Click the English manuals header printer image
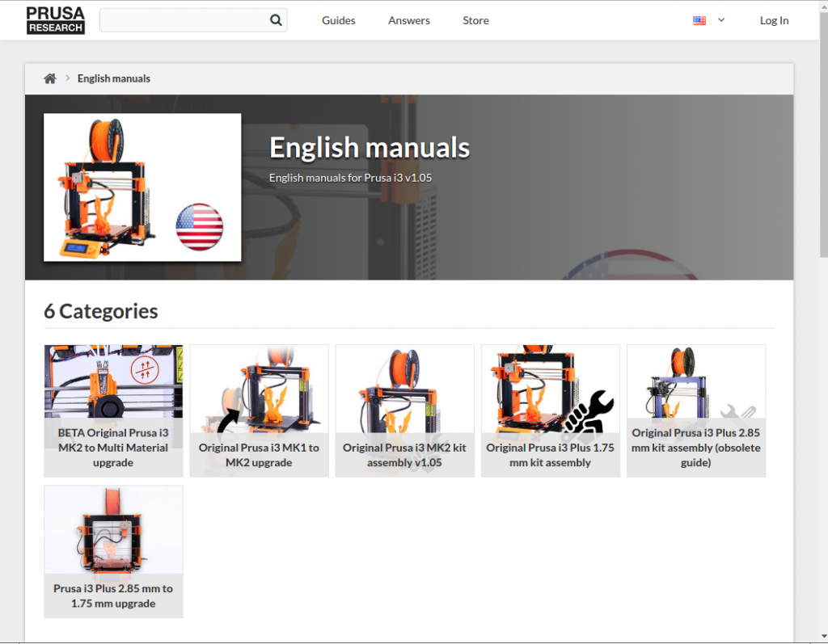This screenshot has height=644, width=828. (x=142, y=187)
